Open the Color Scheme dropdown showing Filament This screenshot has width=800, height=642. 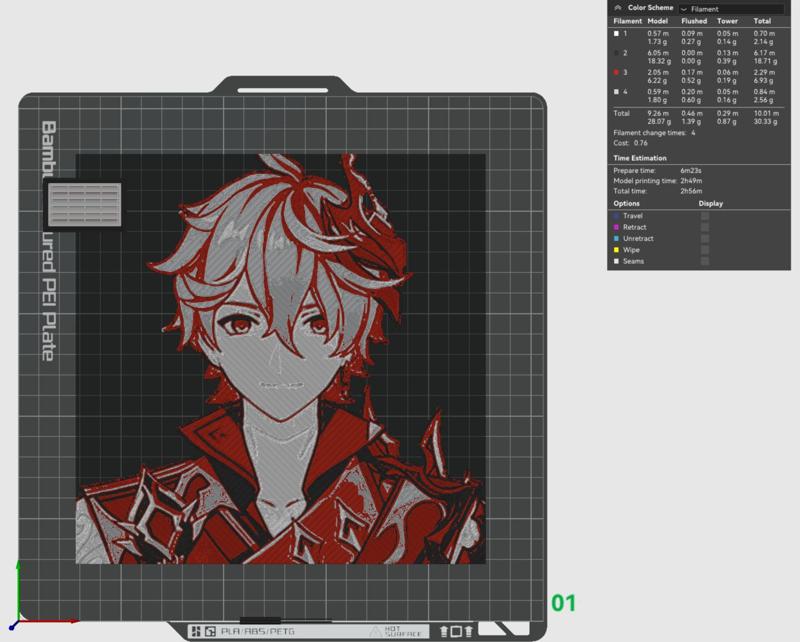[731, 9]
